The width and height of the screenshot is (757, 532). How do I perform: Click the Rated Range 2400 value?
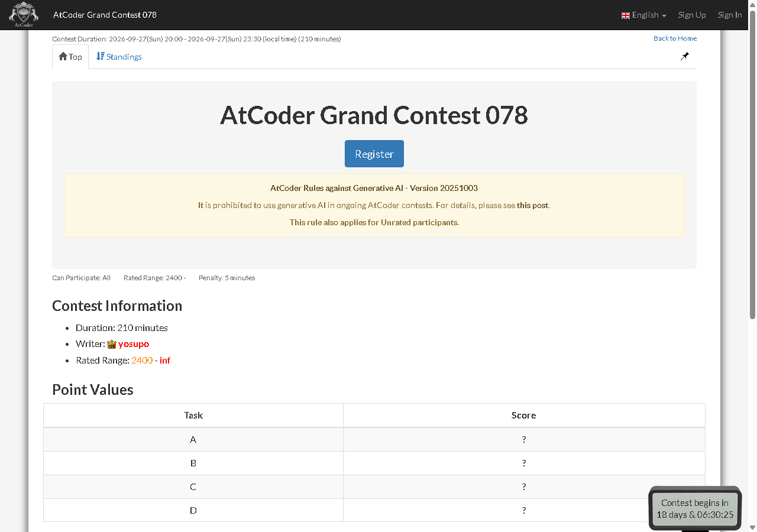click(x=142, y=360)
